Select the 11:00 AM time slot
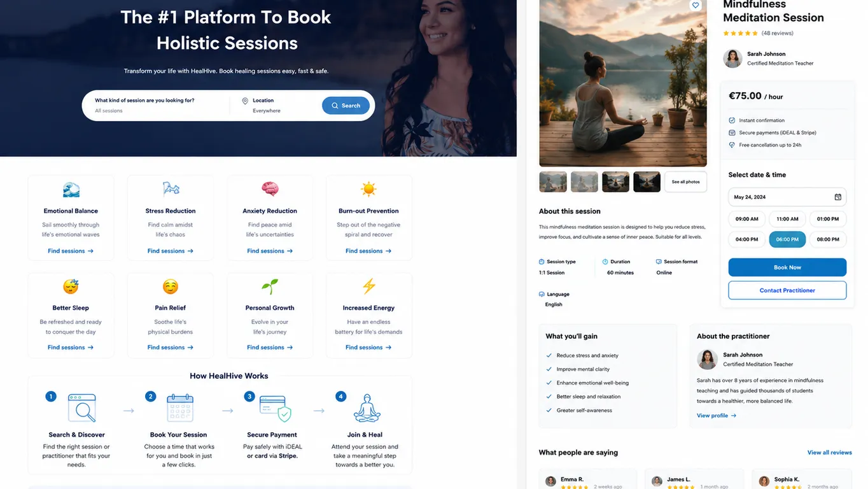868x489 pixels. pyautogui.click(x=787, y=219)
